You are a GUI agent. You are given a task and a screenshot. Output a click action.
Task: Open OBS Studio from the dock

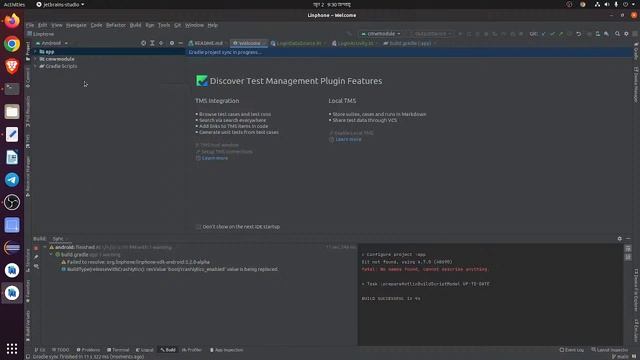click(x=12, y=202)
